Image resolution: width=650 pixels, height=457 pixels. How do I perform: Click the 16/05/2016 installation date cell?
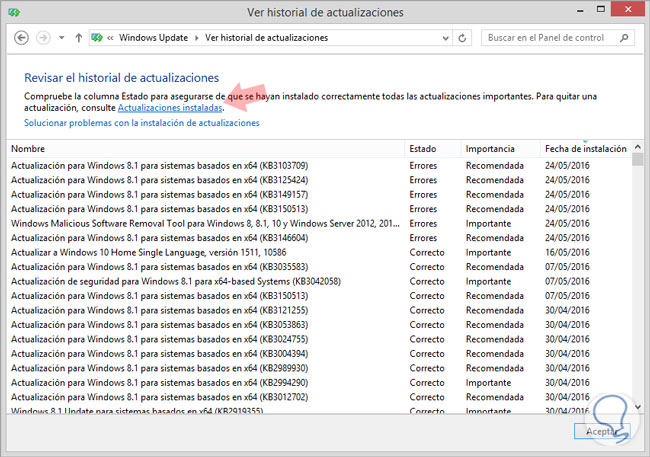click(567, 253)
